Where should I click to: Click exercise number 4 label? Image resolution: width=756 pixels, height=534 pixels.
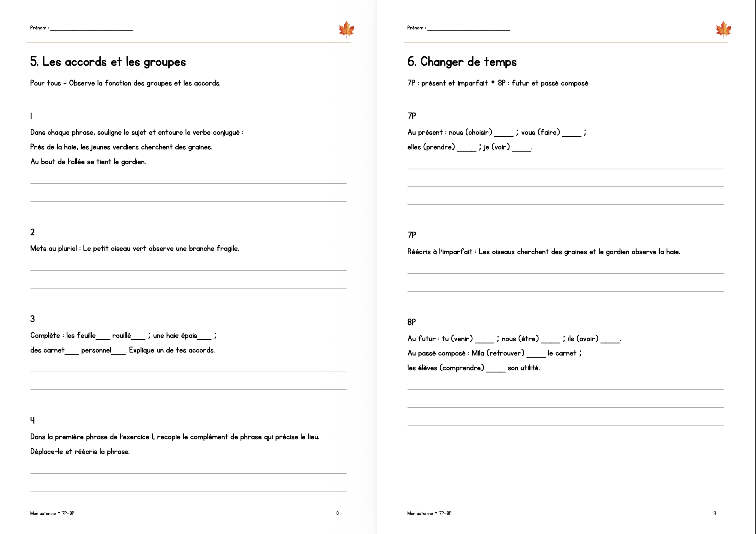[32, 421]
